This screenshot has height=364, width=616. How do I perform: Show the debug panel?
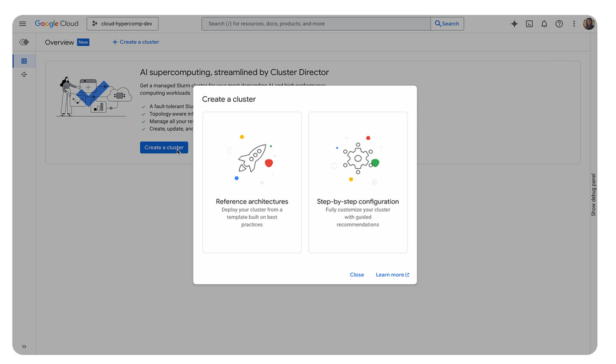click(593, 195)
